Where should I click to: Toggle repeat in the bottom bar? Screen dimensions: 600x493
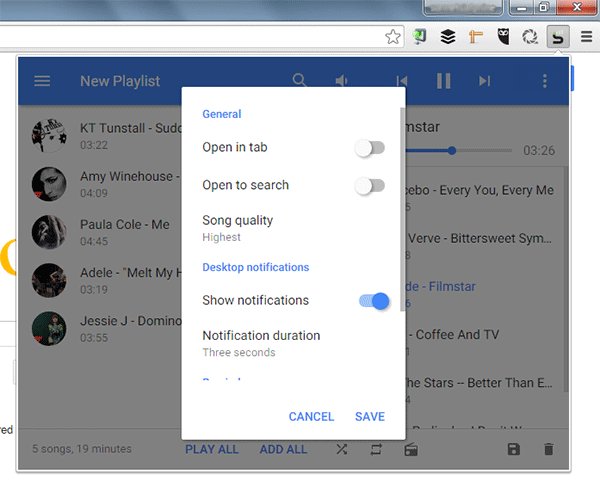376,449
